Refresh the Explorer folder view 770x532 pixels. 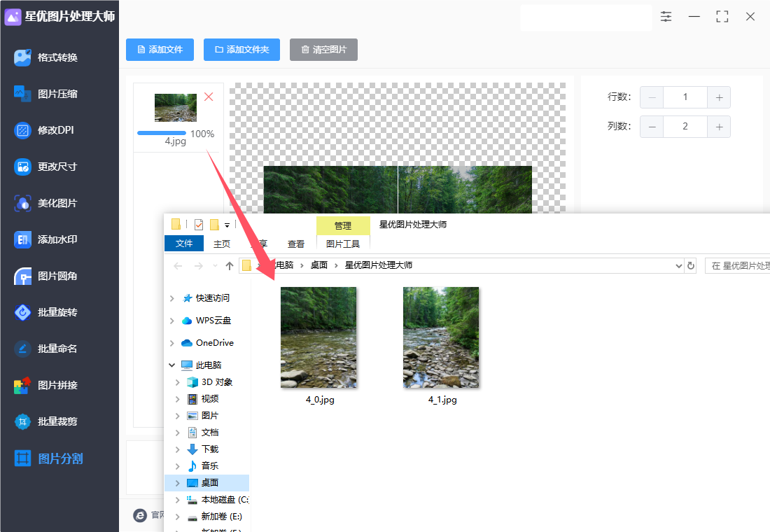tap(691, 266)
